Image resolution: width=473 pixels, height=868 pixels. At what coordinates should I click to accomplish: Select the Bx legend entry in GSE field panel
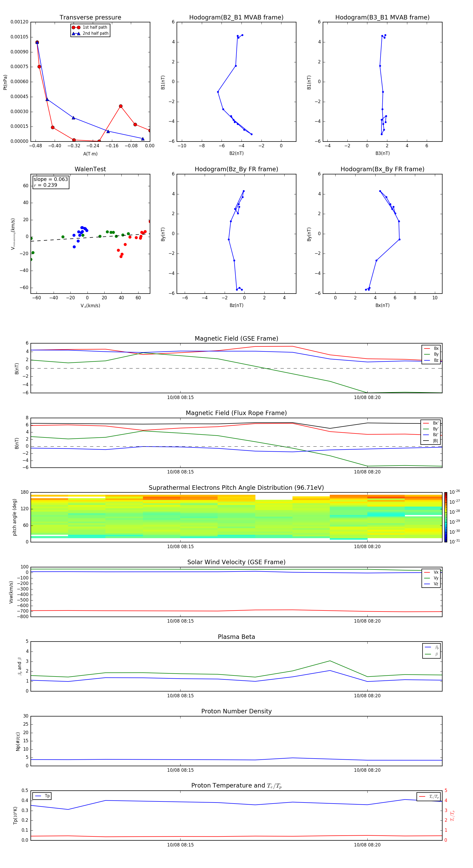(431, 349)
